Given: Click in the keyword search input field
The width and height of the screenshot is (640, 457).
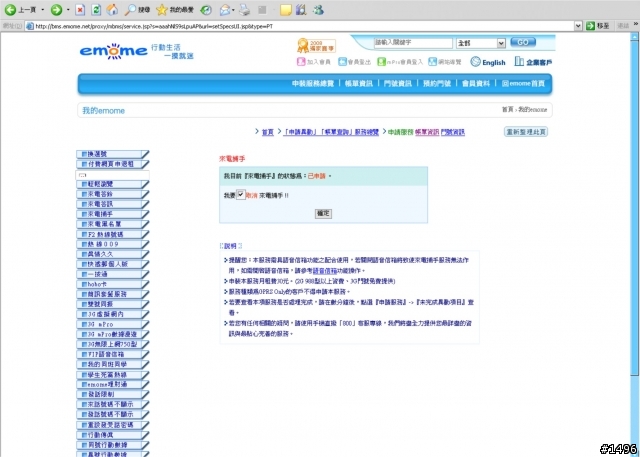Looking at the screenshot, I should click(413, 43).
